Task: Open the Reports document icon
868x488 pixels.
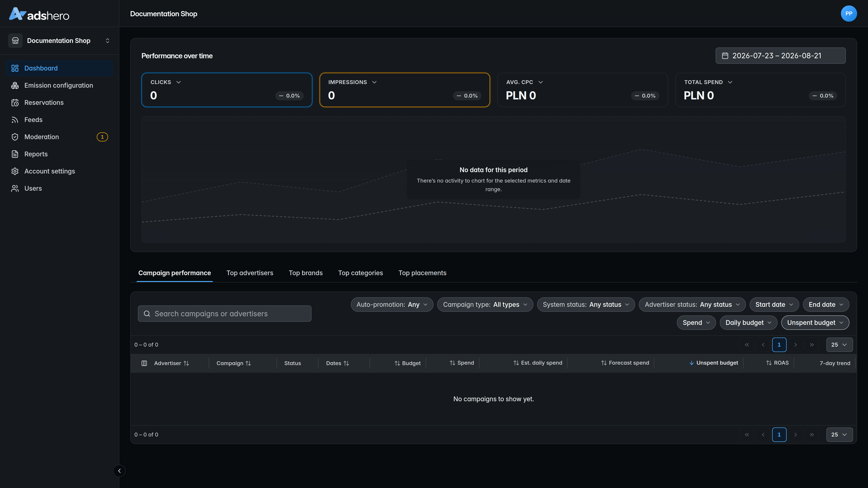Action: [x=15, y=154]
